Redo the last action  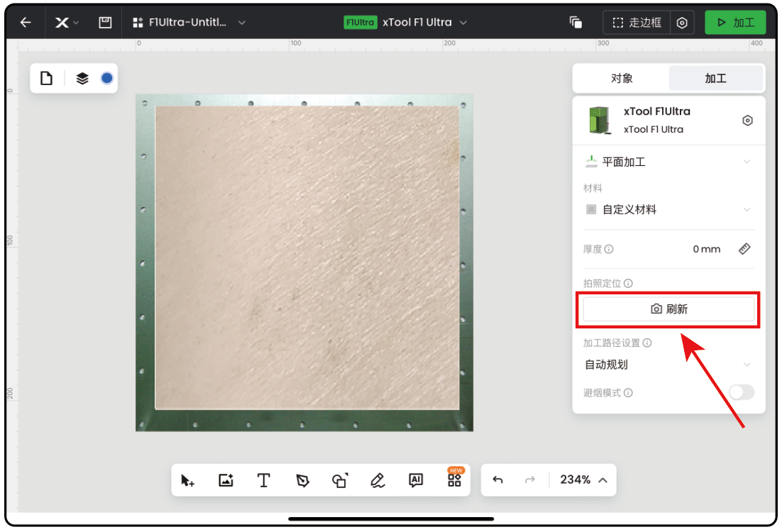pos(529,480)
